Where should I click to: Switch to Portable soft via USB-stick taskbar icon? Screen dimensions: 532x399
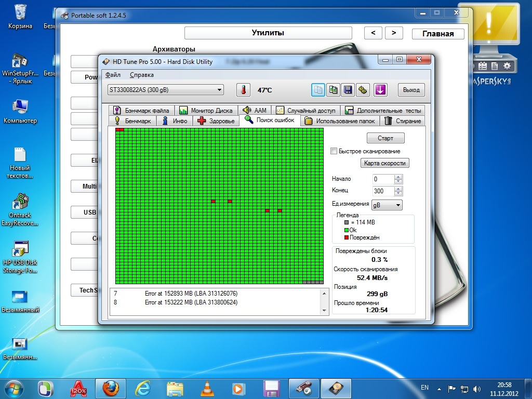click(303, 389)
